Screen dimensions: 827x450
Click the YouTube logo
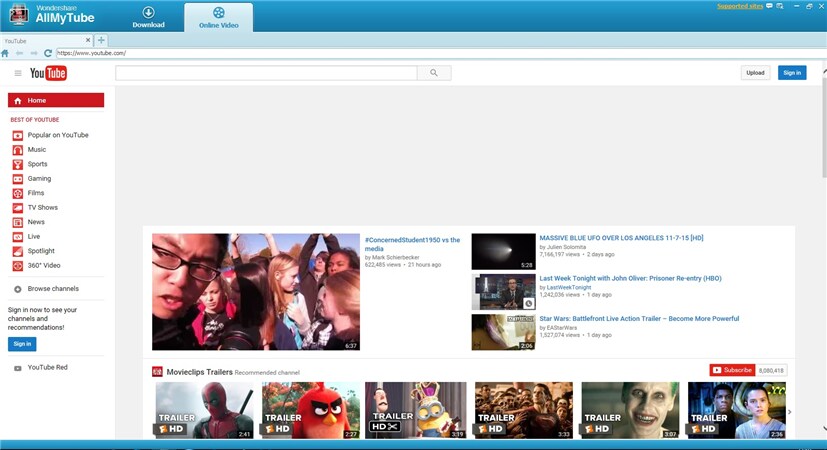(48, 73)
